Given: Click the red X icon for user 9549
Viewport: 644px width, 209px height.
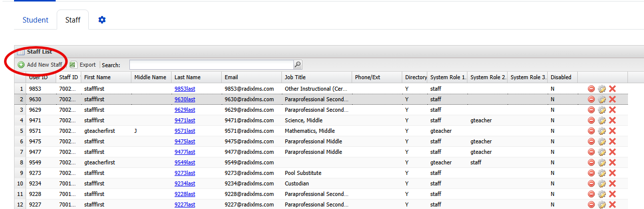Looking at the screenshot, I should (612, 162).
